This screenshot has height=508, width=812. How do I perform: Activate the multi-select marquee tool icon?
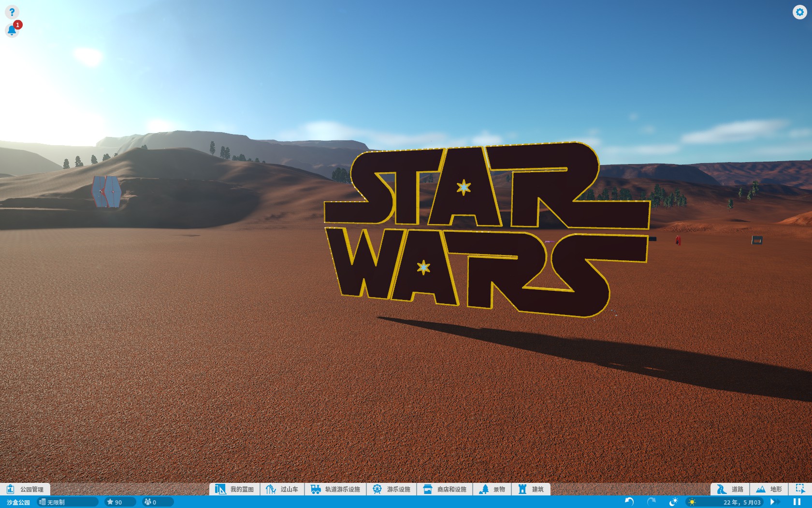(x=800, y=489)
